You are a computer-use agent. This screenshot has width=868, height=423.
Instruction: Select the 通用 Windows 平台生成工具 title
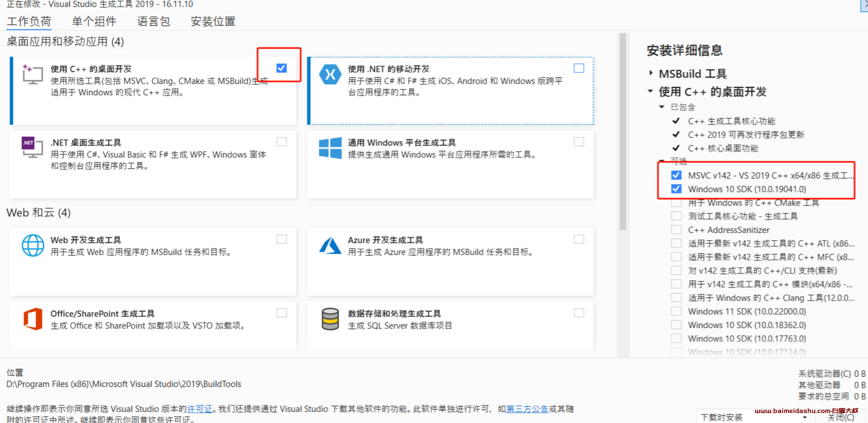click(402, 142)
